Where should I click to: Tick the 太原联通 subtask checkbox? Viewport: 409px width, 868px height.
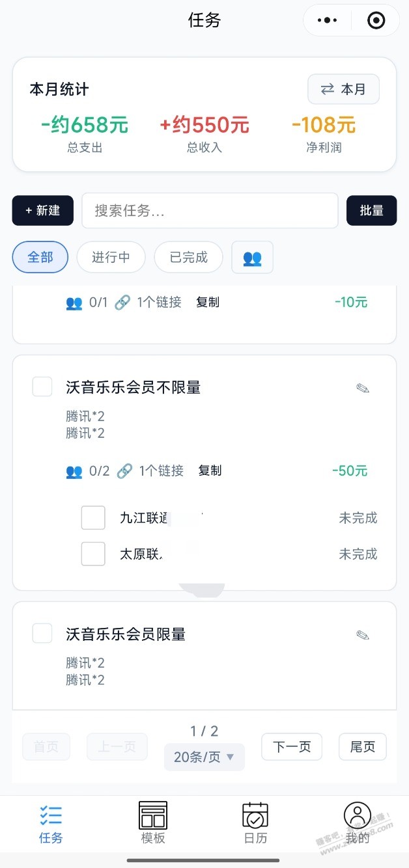point(93,554)
